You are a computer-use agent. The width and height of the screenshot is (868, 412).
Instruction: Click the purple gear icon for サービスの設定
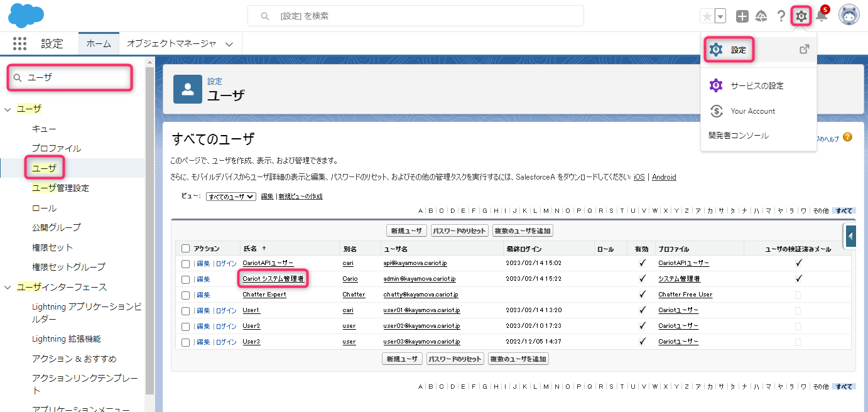tap(716, 85)
